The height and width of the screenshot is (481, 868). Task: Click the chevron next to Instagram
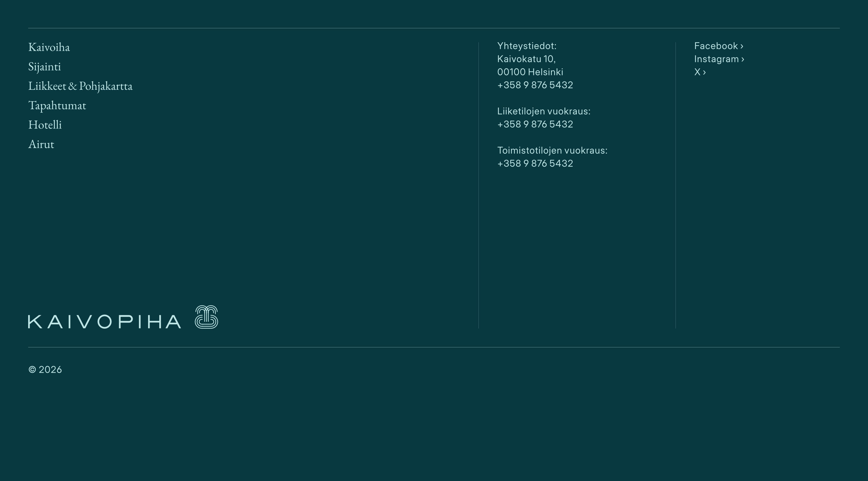coord(743,59)
